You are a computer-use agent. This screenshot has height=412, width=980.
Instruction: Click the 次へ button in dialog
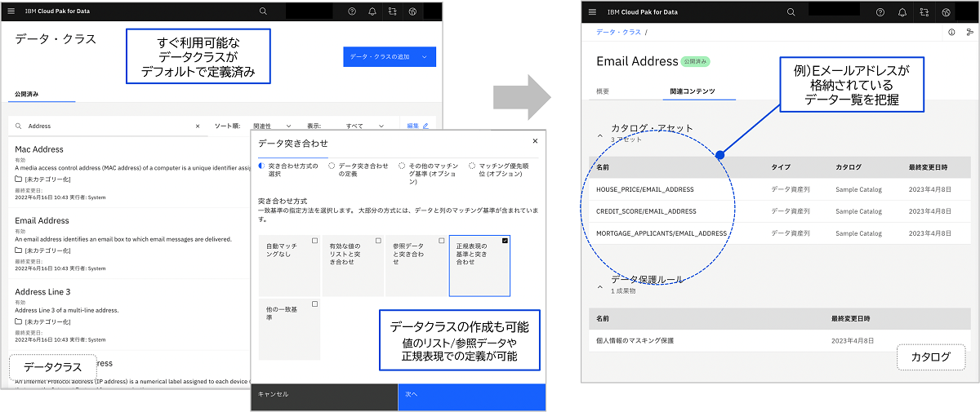click(x=472, y=396)
